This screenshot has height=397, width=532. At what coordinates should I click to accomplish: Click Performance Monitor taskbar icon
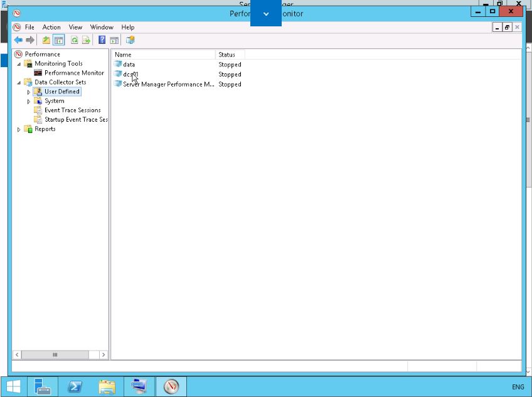point(171,386)
